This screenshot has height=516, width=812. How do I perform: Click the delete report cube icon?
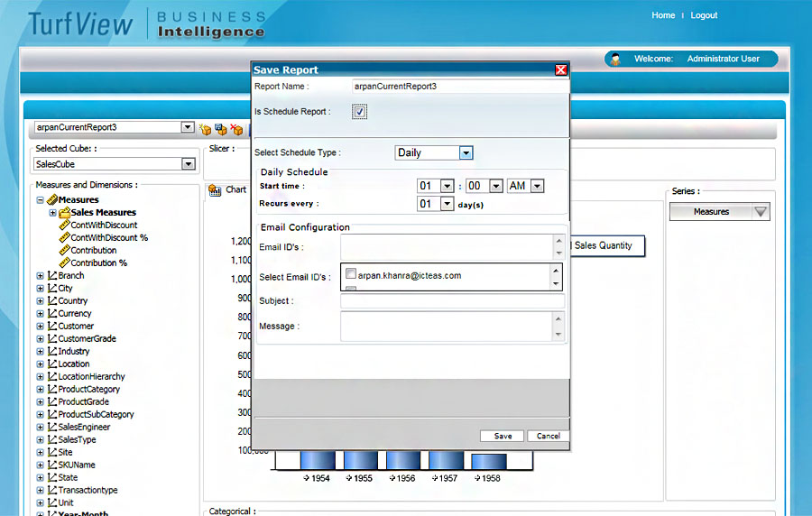coord(236,129)
